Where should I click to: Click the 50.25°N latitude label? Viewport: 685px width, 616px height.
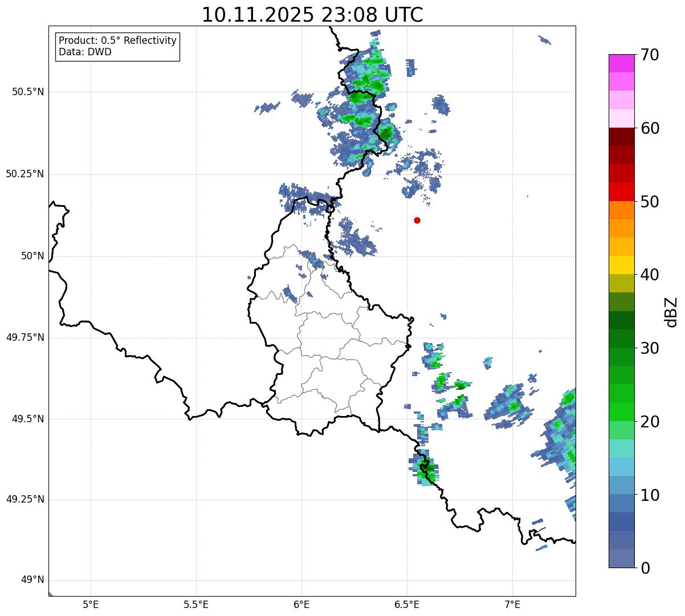(x=25, y=174)
